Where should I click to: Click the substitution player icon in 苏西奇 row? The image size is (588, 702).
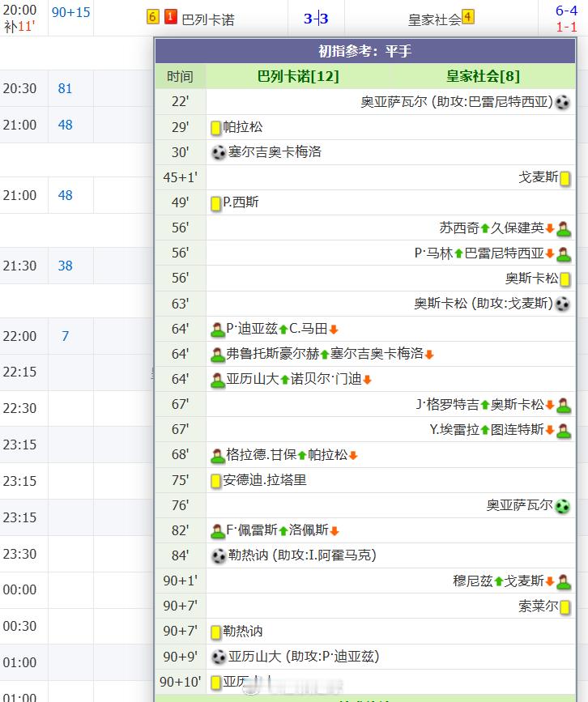(564, 229)
